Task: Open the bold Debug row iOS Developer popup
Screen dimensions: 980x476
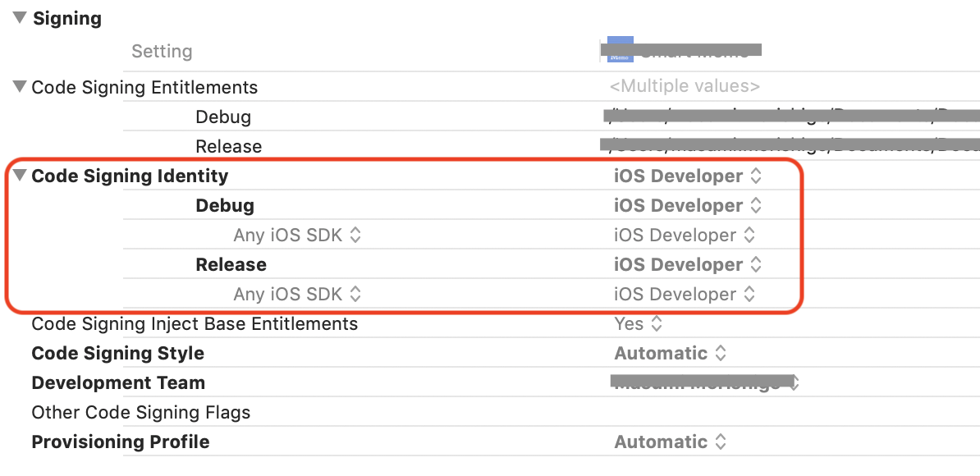Action: 688,205
